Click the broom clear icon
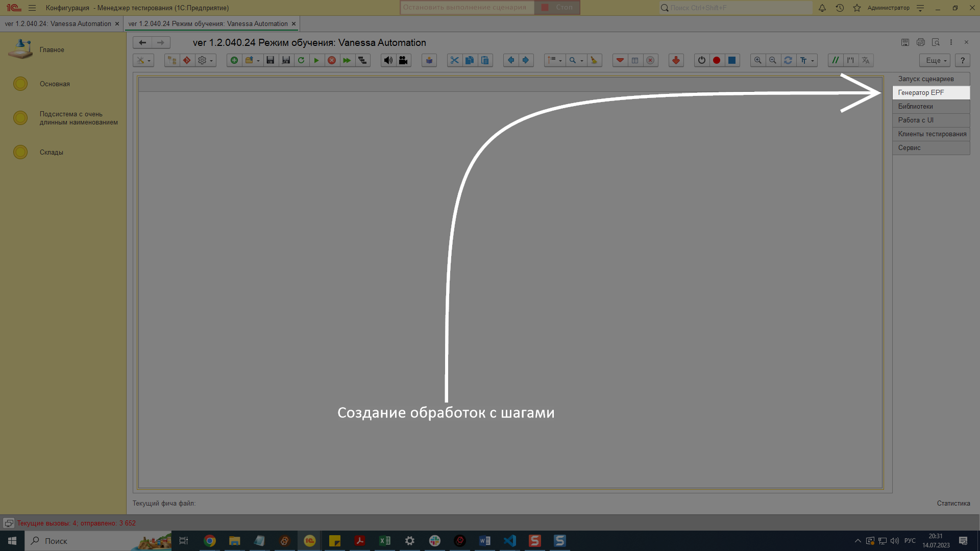The width and height of the screenshot is (980, 551). pos(594,60)
